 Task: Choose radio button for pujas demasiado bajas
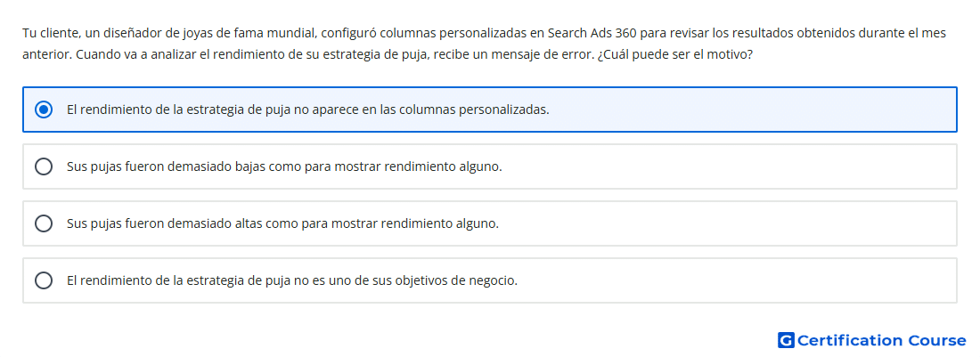click(43, 166)
